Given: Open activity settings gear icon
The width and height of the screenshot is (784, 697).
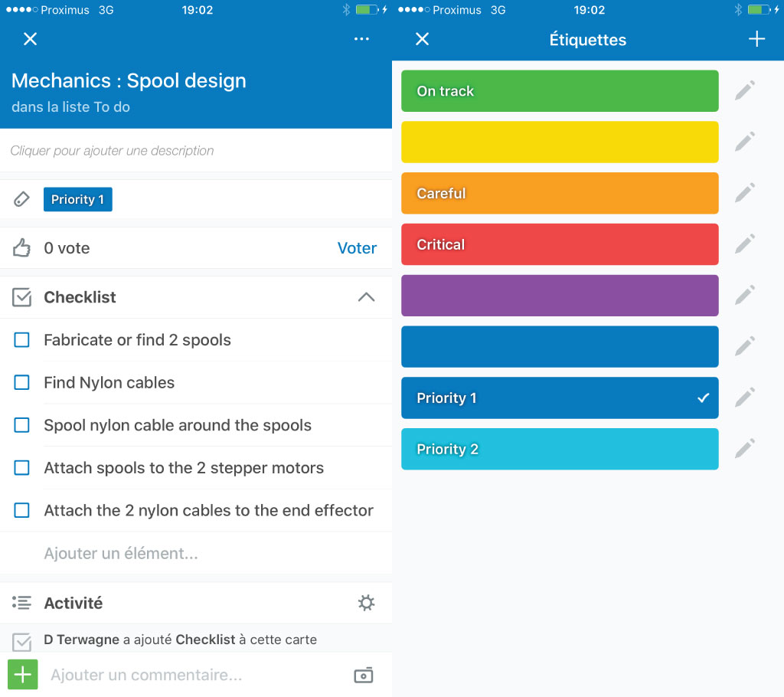Looking at the screenshot, I should (x=367, y=603).
